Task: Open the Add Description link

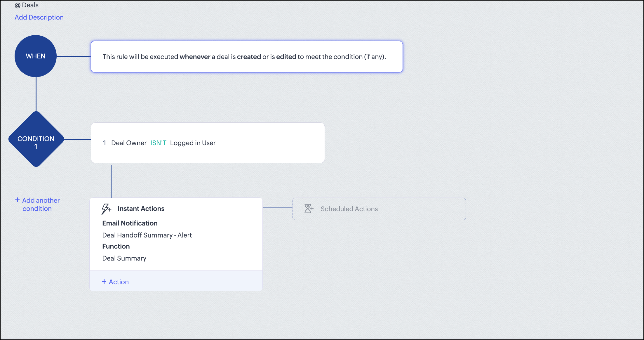Action: pyautogui.click(x=39, y=17)
